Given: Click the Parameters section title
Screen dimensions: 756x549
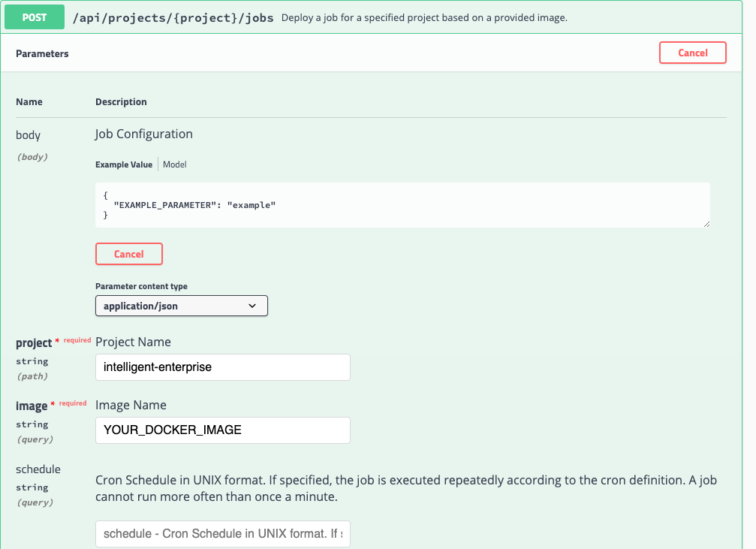Looking at the screenshot, I should (x=42, y=54).
